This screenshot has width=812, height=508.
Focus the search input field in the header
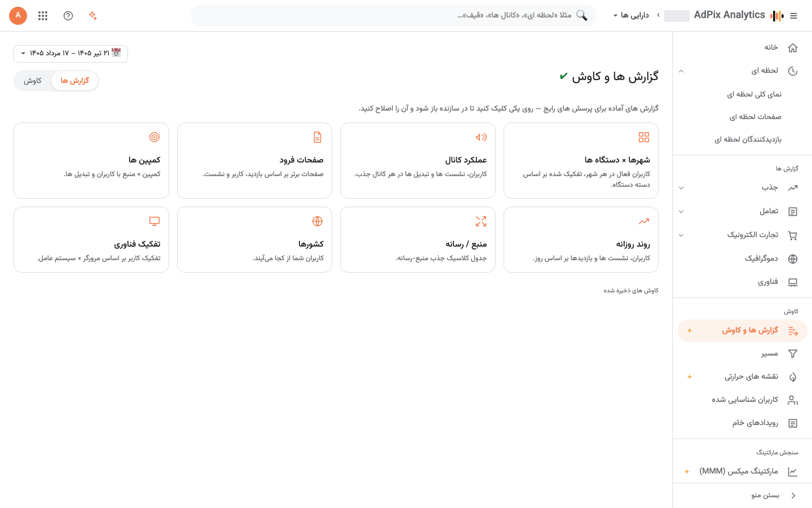(x=393, y=16)
